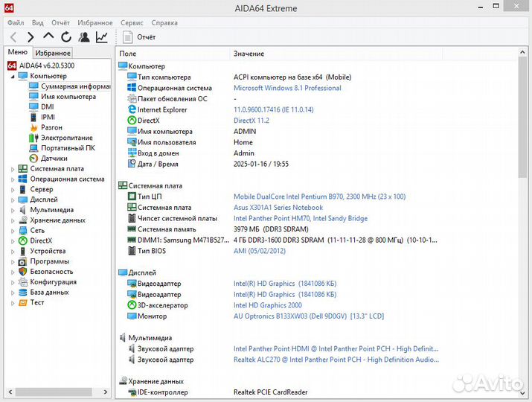Open Microsoft Windows 8.1 Professional link
The width and height of the screenshot is (532, 402).
pos(287,88)
